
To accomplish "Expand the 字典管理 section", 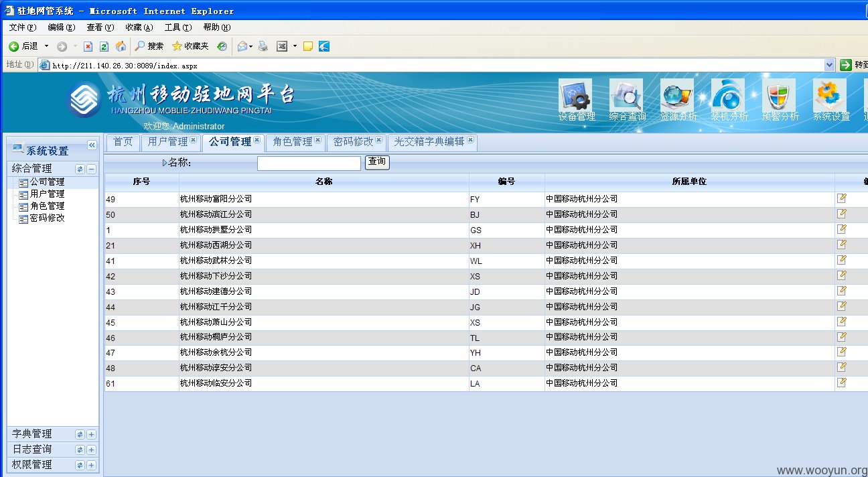I will click(92, 434).
